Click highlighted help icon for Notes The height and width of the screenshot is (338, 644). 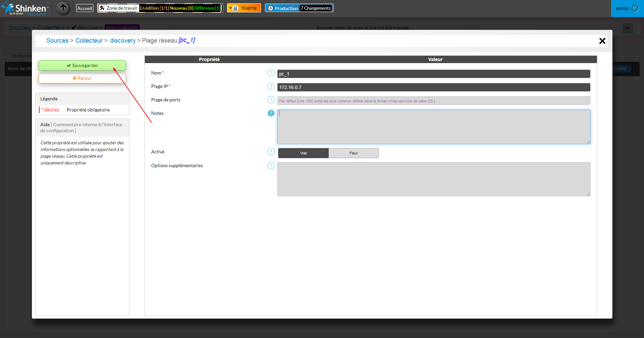271,113
